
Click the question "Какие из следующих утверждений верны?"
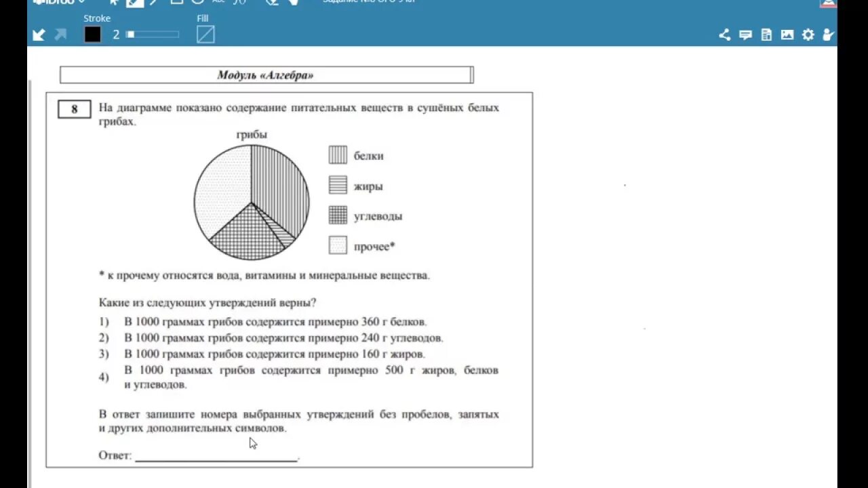[208, 303]
